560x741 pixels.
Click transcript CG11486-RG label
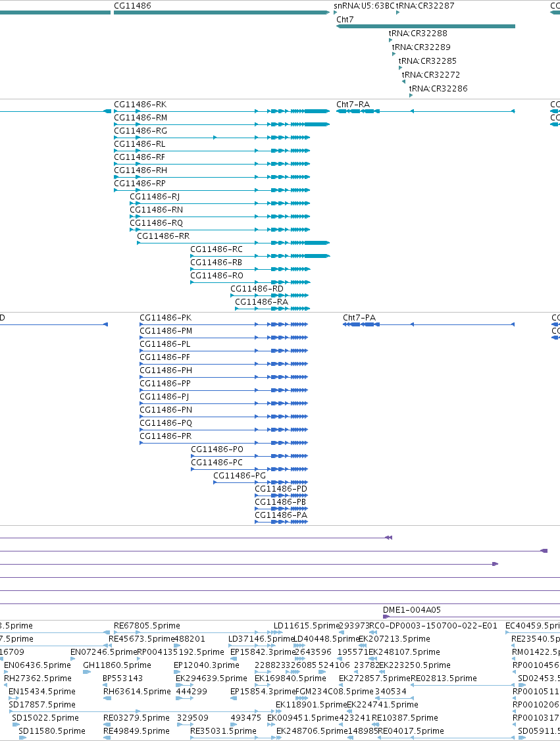(x=140, y=131)
